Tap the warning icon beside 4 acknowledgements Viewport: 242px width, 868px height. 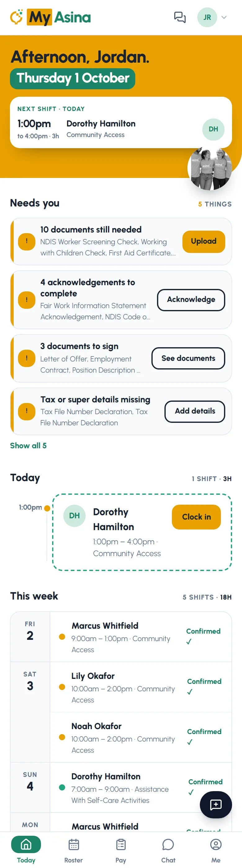pos(27,300)
